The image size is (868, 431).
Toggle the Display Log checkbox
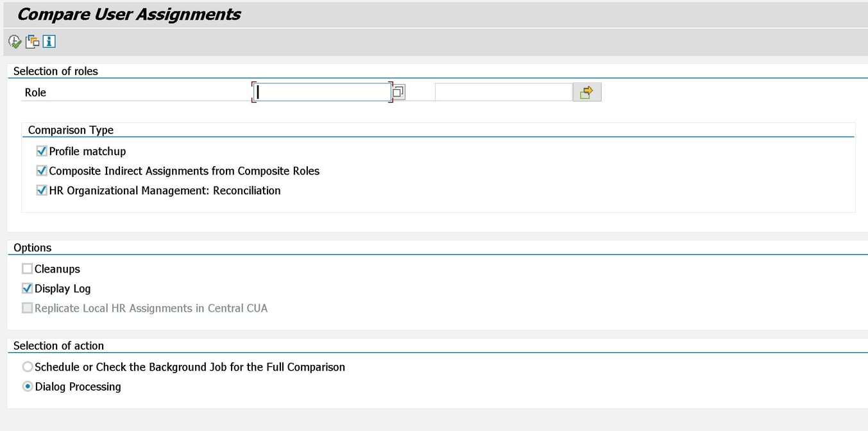(x=27, y=288)
